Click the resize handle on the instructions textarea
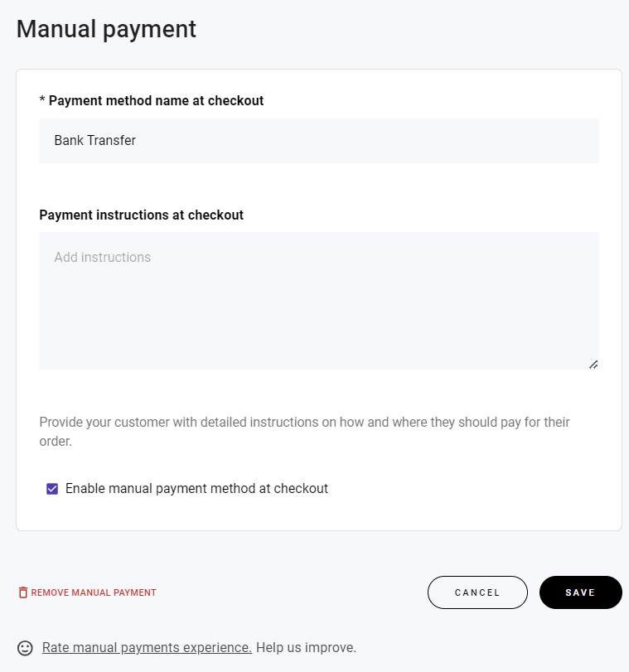Image resolution: width=629 pixels, height=672 pixels. [593, 363]
